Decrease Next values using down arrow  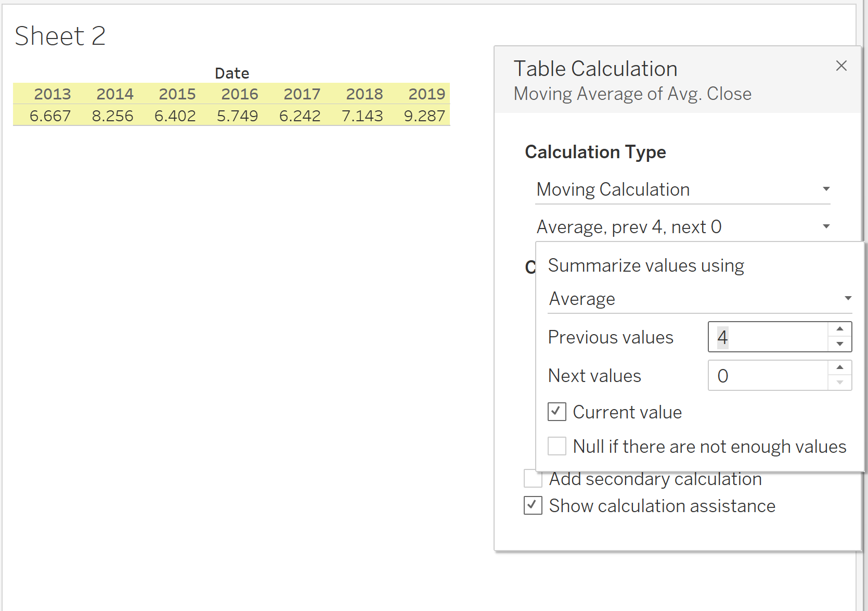tap(839, 383)
